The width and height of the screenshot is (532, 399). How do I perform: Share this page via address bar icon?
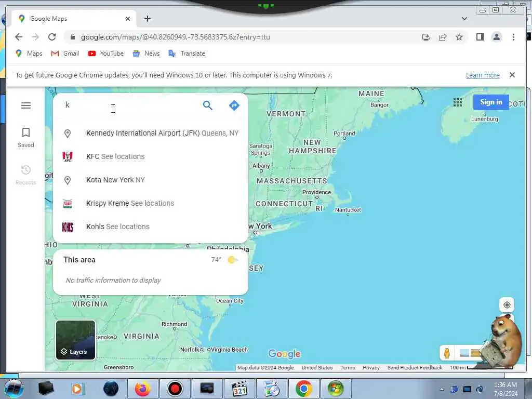(x=443, y=37)
